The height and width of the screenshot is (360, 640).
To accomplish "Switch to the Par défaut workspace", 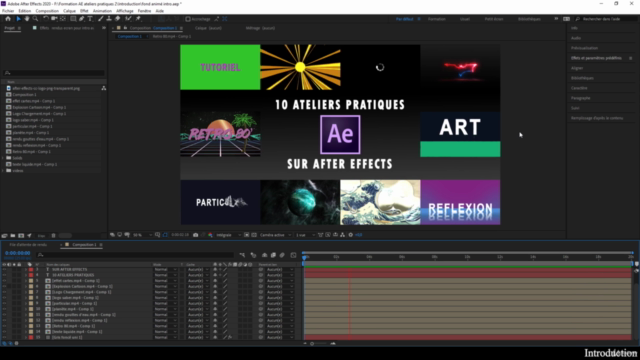I will tap(404, 19).
